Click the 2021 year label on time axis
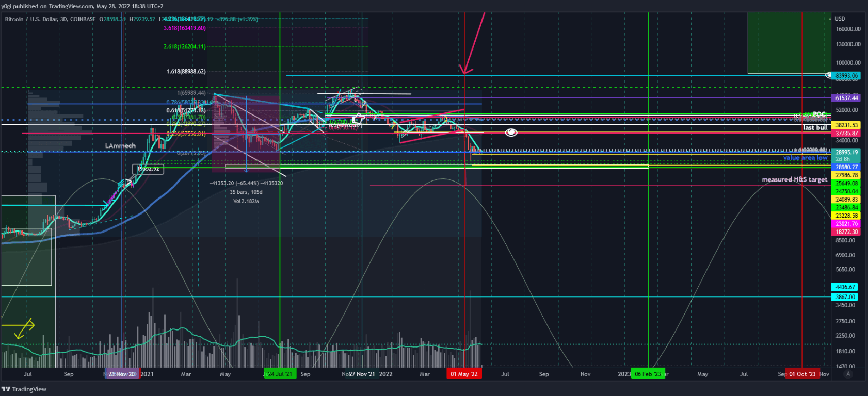Screen dimensions: 868x396 (x=147, y=374)
